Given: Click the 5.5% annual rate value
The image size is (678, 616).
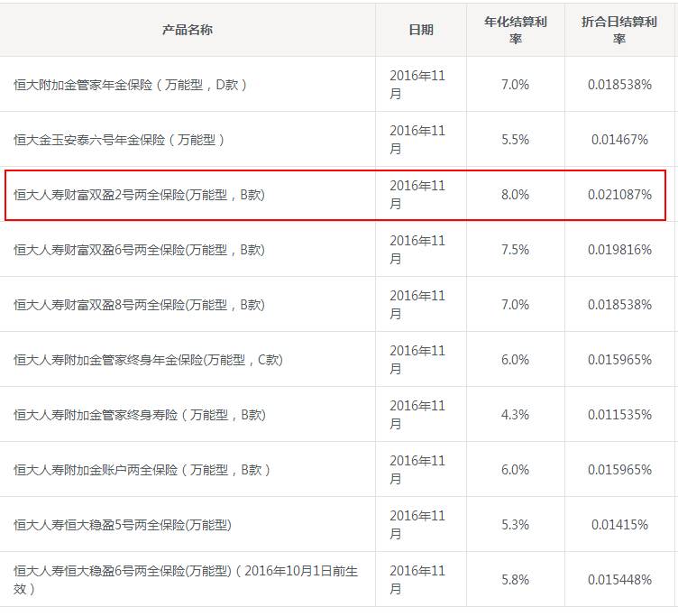Looking at the screenshot, I should point(515,139).
